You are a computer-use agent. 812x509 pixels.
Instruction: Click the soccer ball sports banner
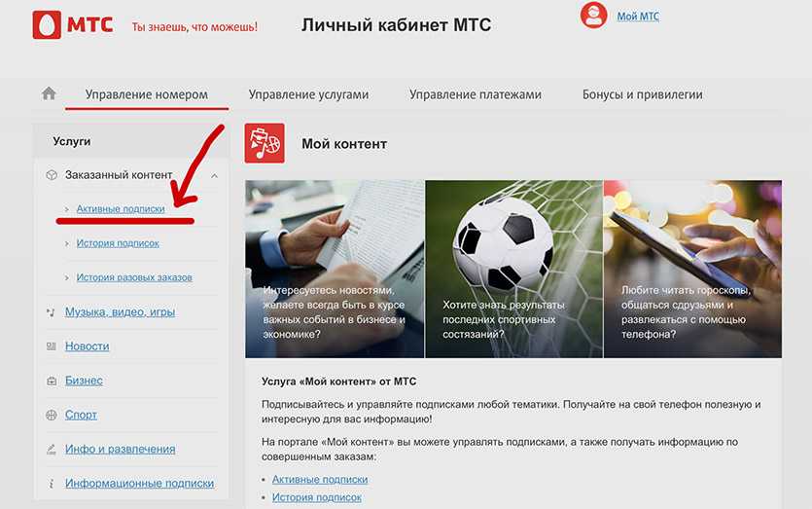point(513,269)
